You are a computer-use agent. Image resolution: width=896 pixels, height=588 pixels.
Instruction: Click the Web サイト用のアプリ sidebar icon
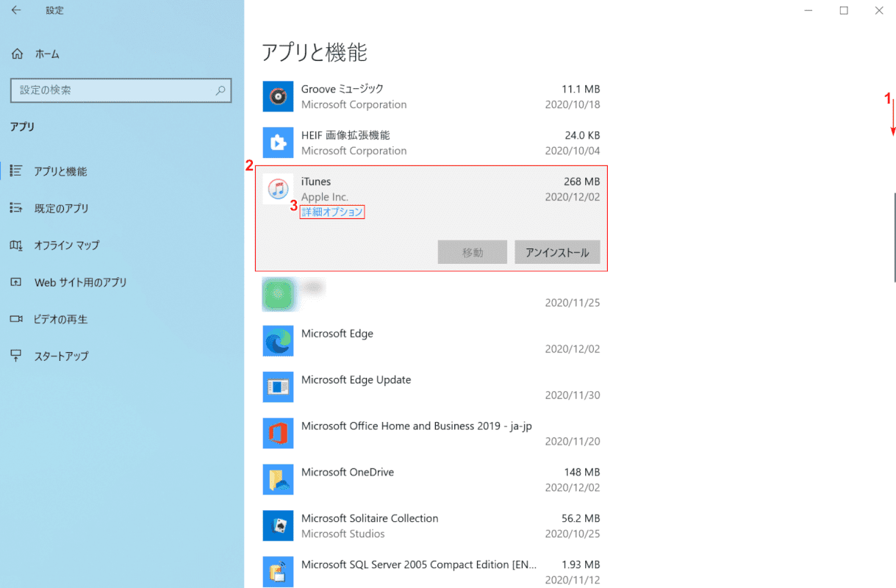[x=16, y=282]
